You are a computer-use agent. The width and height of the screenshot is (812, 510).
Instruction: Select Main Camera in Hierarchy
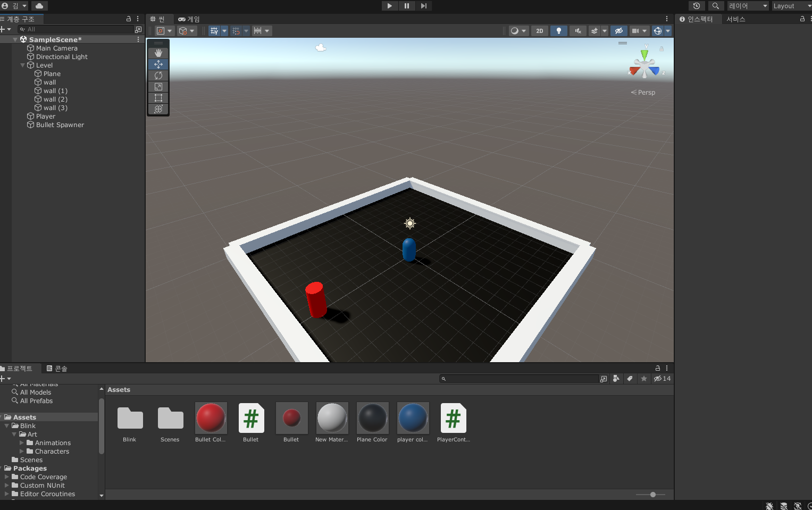(57, 48)
